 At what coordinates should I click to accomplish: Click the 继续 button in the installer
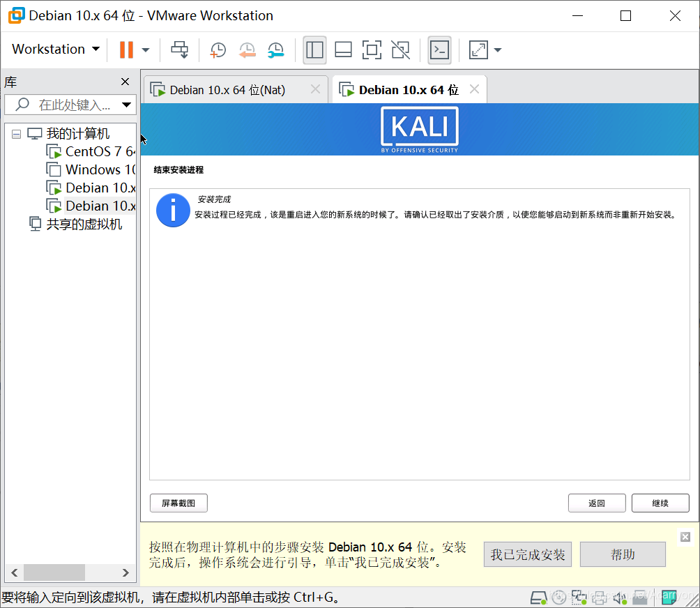(660, 503)
